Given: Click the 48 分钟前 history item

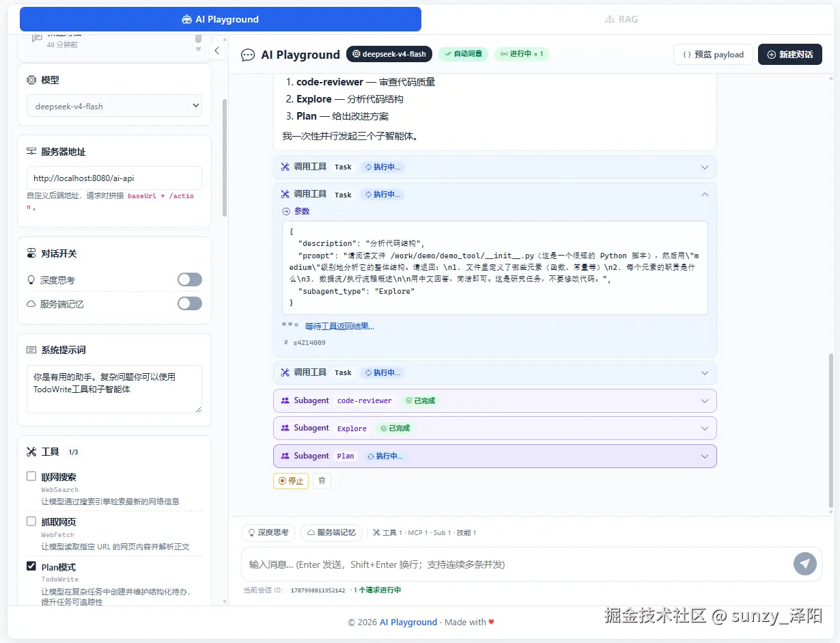Looking at the screenshot, I should pyautogui.click(x=61, y=44).
